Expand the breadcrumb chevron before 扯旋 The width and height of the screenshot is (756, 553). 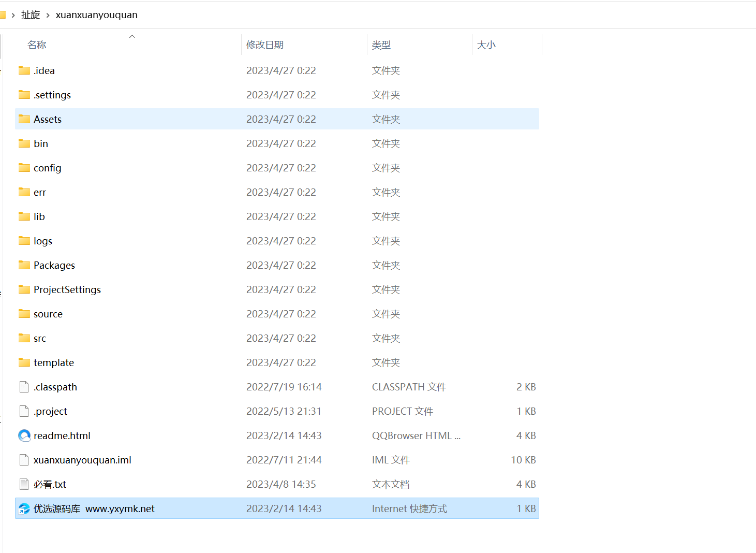pos(13,15)
